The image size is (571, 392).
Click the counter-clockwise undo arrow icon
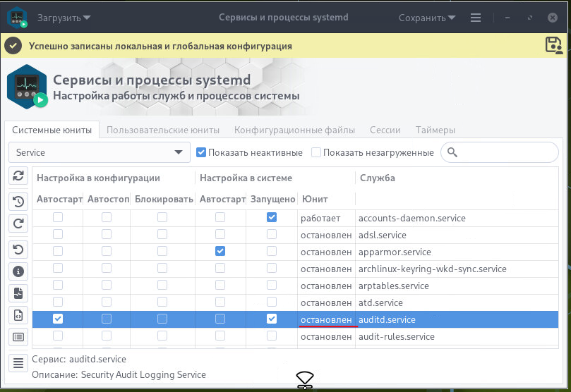pyautogui.click(x=18, y=249)
